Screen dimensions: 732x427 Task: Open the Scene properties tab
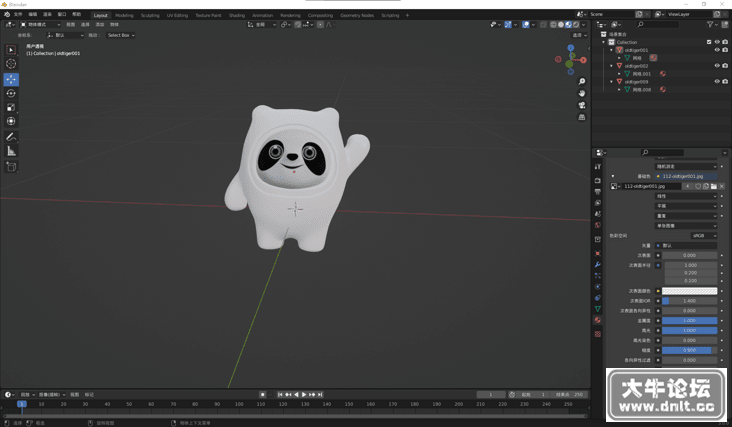[598, 214]
